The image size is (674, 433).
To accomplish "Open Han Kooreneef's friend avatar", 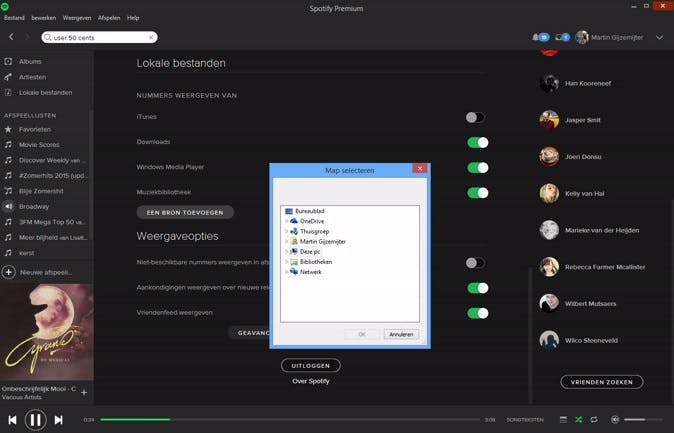I will coord(549,83).
